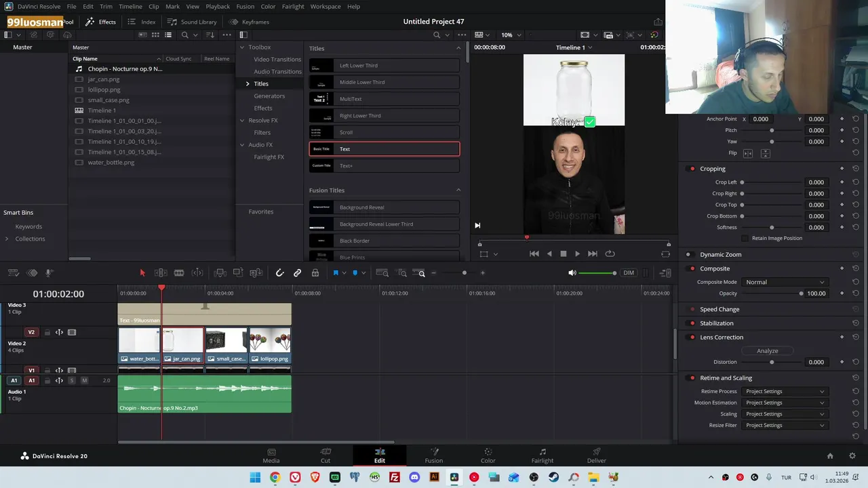Toggle Stabilization on or off
Viewport: 868px width, 488px height.
(692, 323)
